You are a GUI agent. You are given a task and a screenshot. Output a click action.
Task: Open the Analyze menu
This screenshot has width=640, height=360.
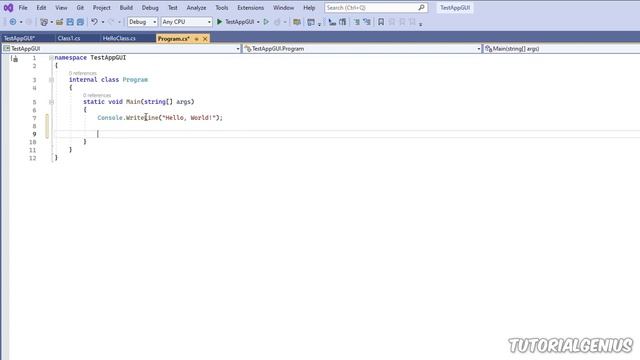point(196,8)
